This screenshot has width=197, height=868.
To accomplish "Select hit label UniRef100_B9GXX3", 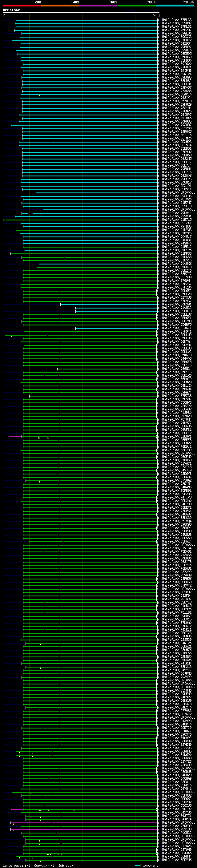I will 176,37.
